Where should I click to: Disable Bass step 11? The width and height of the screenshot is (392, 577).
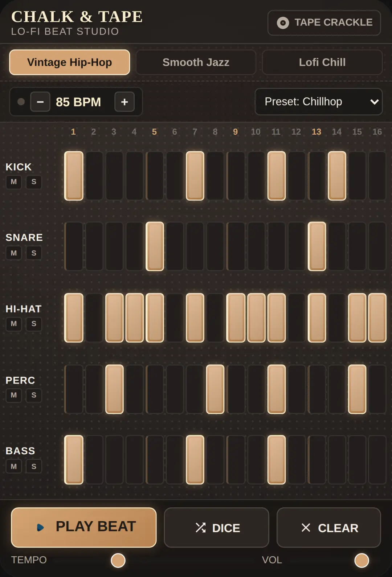pyautogui.click(x=277, y=460)
